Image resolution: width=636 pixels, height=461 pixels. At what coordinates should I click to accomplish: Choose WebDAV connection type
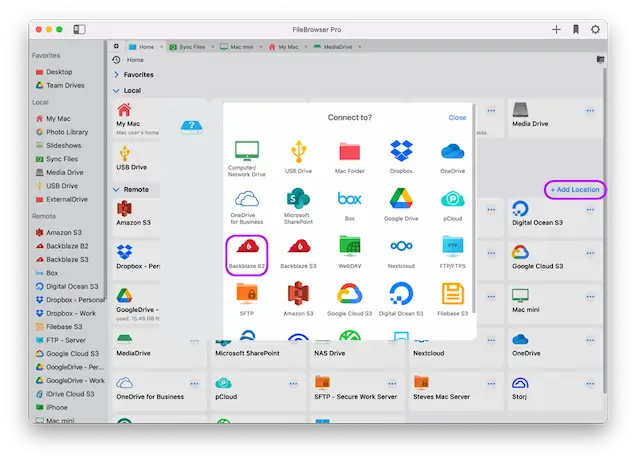click(350, 252)
